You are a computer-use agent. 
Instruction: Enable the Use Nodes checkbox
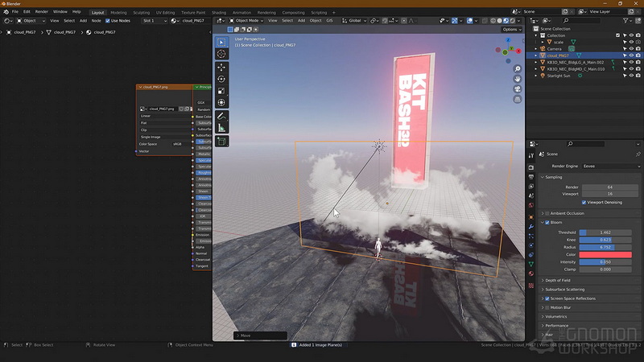(x=108, y=21)
